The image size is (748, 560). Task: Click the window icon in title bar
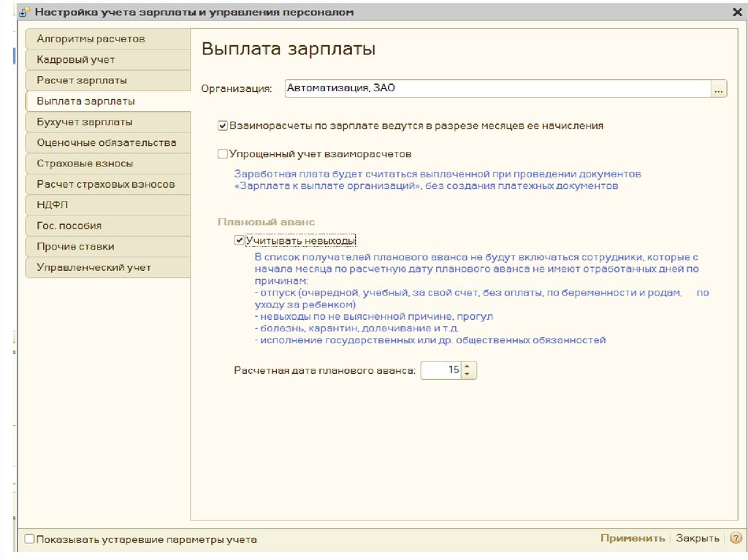(x=24, y=12)
